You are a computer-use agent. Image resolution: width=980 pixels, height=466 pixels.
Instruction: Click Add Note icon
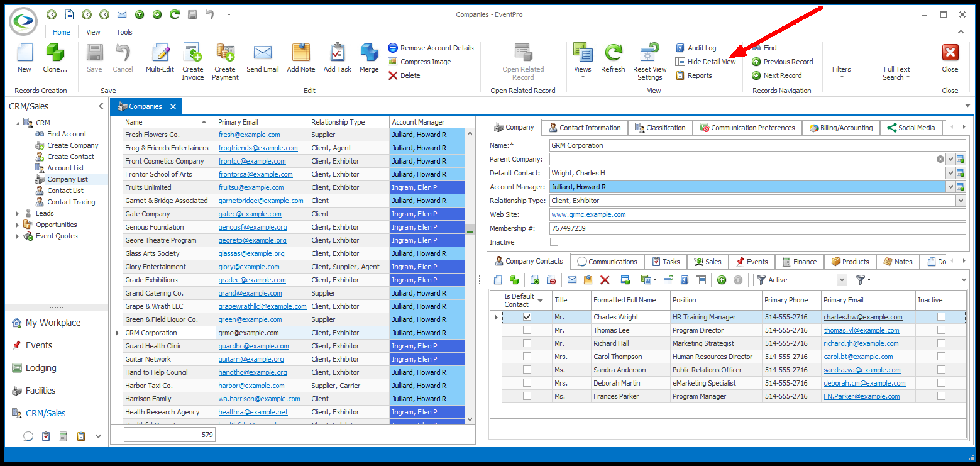point(300,53)
